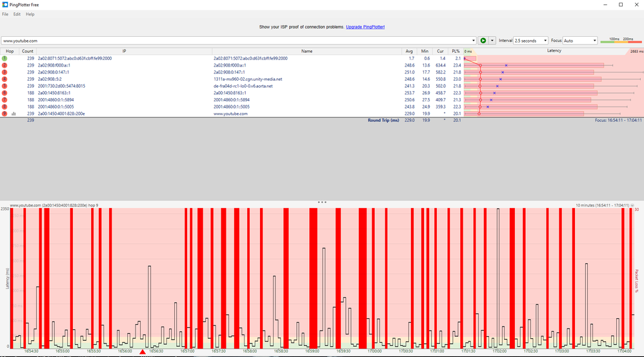
Task: Click the hop 9 graph title label
Action: click(x=54, y=205)
